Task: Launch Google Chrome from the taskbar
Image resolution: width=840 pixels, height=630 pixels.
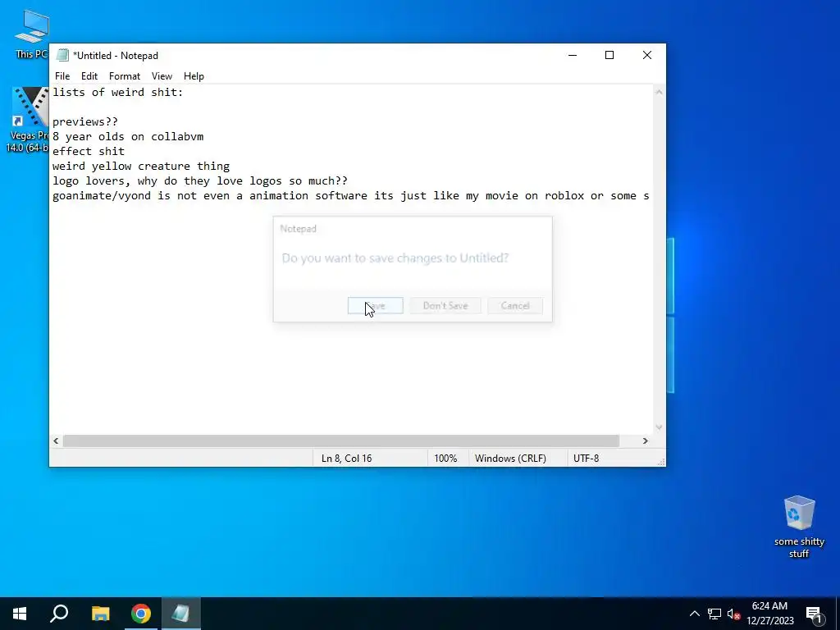Action: [x=141, y=614]
